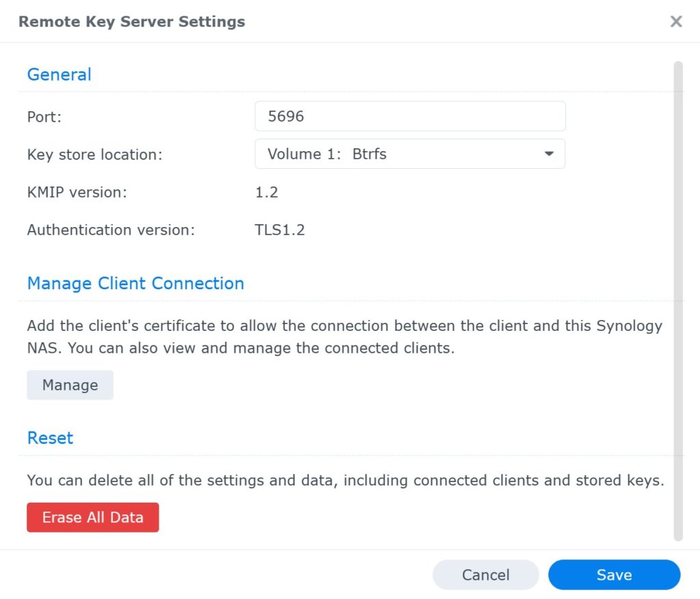
Task: Click the Remote Key Server Settings title
Action: 131,21
